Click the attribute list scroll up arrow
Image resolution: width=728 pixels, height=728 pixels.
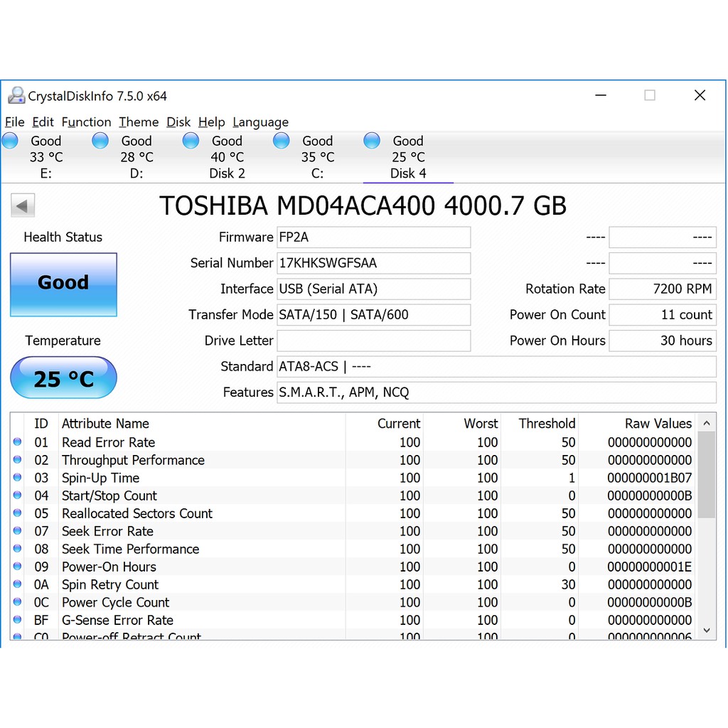coord(707,424)
